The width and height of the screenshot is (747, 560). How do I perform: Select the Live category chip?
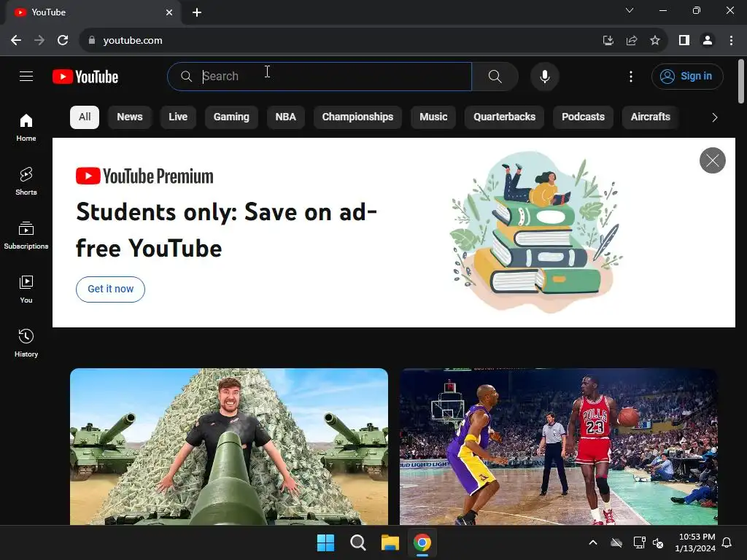coord(178,117)
